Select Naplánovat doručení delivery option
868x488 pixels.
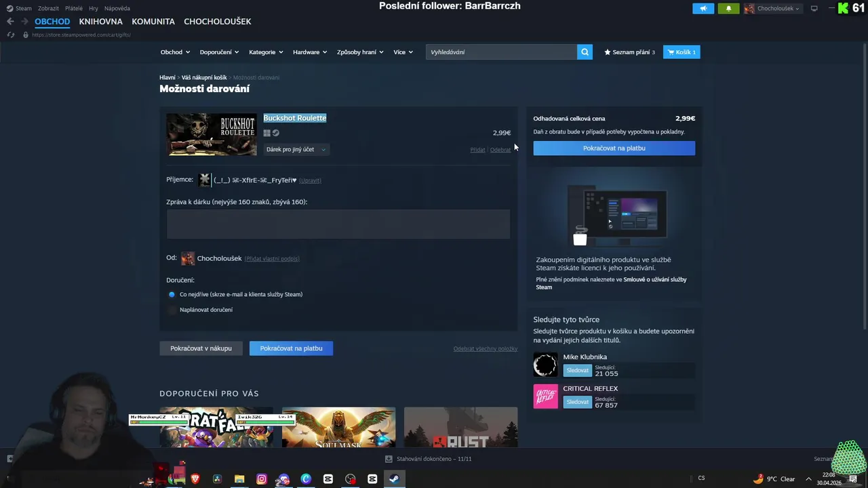point(172,310)
